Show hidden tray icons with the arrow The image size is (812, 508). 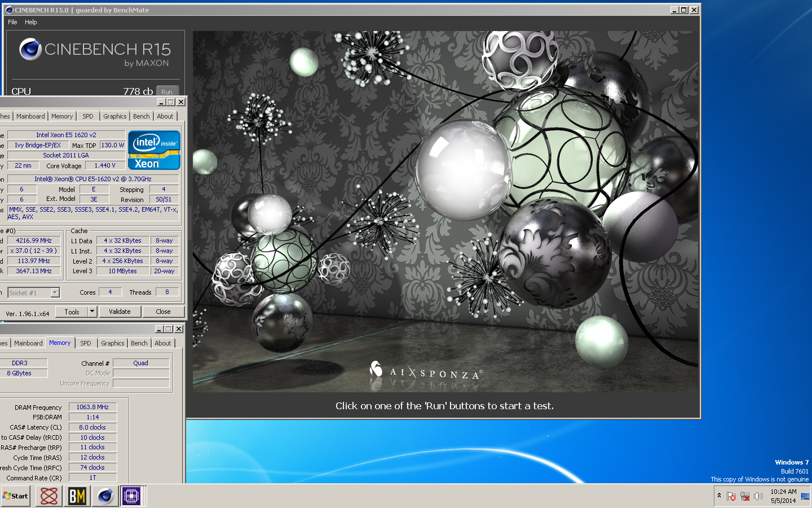[x=719, y=496]
